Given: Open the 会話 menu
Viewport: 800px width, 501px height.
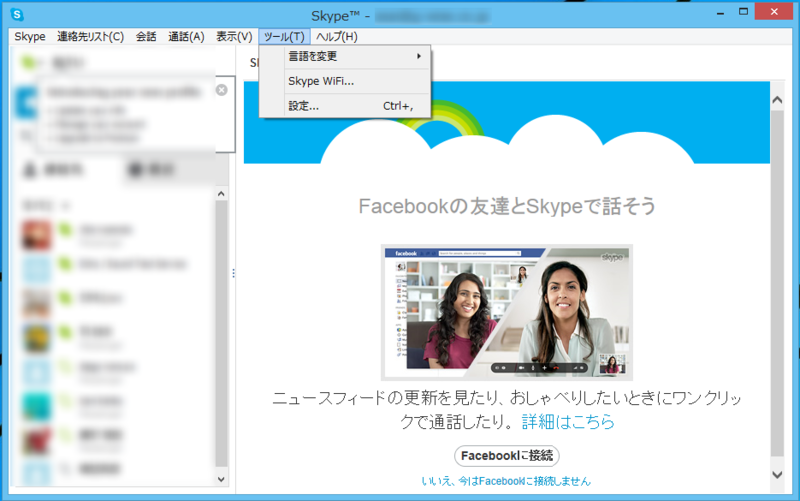Looking at the screenshot, I should [x=146, y=37].
